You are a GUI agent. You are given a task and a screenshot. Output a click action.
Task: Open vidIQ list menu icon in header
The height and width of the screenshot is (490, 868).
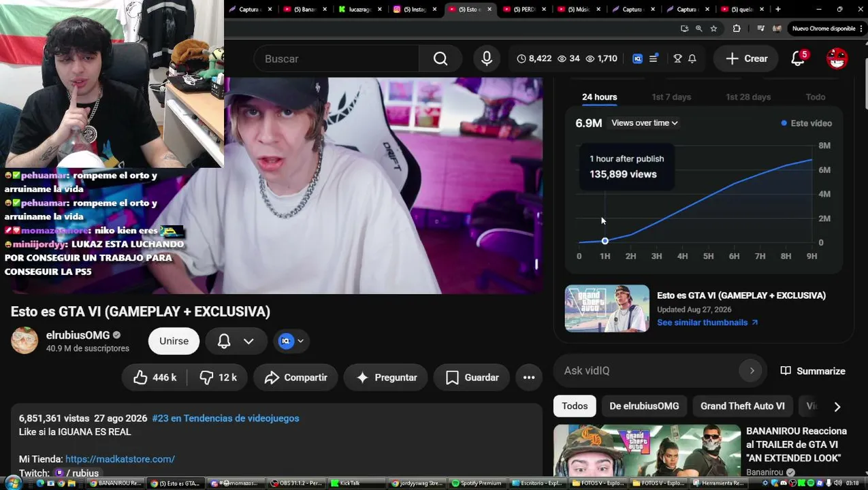[654, 59]
